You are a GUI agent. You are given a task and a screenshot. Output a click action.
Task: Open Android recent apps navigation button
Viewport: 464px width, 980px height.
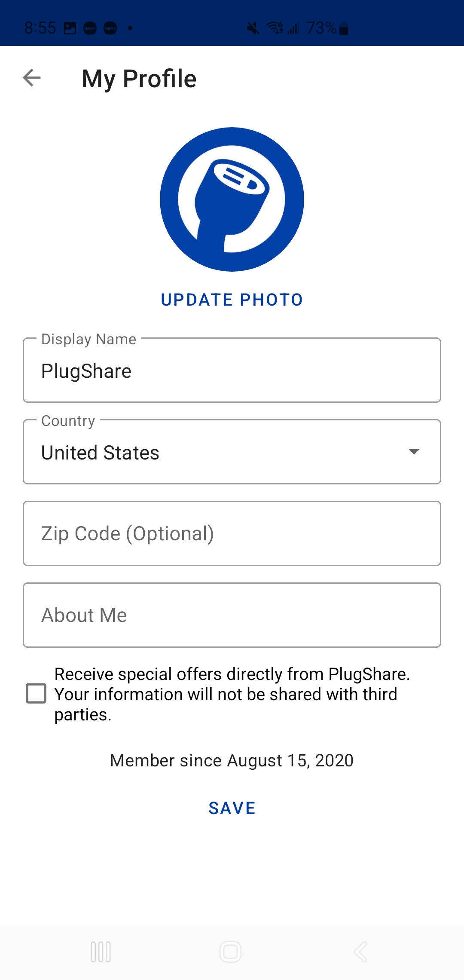point(101,952)
